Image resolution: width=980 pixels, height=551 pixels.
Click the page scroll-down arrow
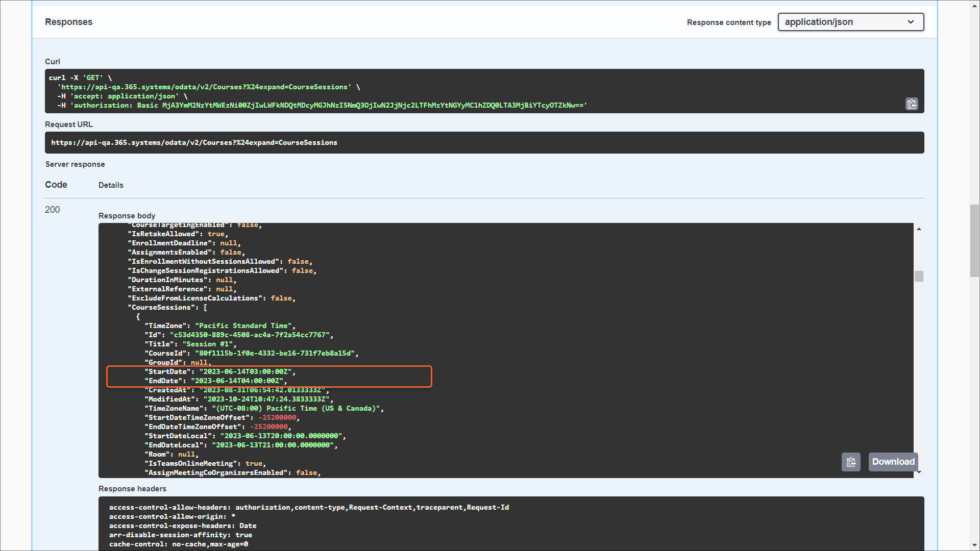point(974,545)
